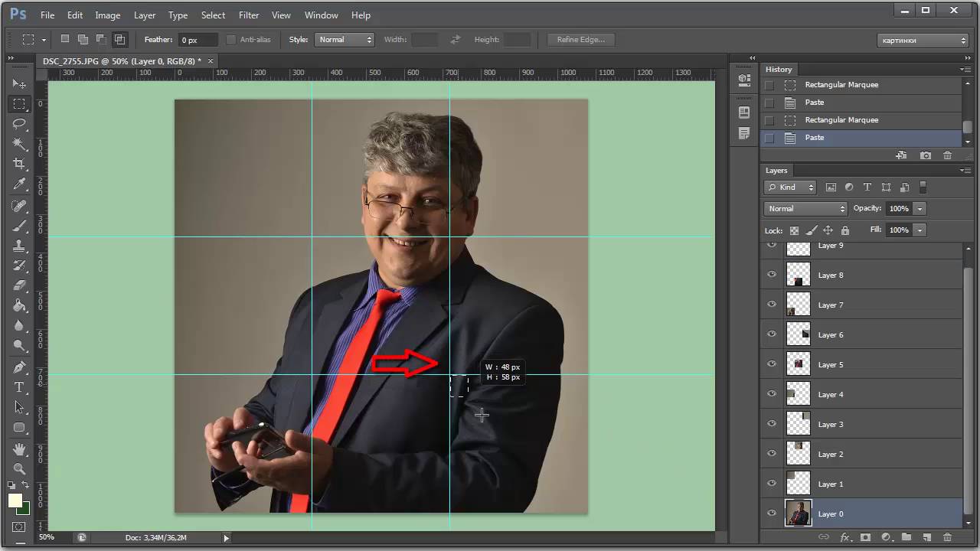
Task: Select the Lasso tool
Action: pos(19,123)
